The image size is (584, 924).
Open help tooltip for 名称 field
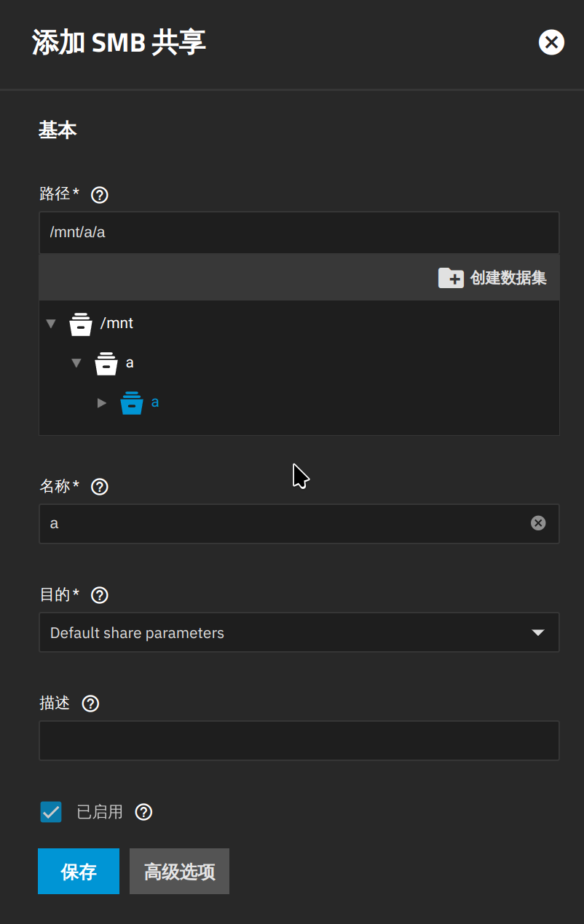coord(100,487)
